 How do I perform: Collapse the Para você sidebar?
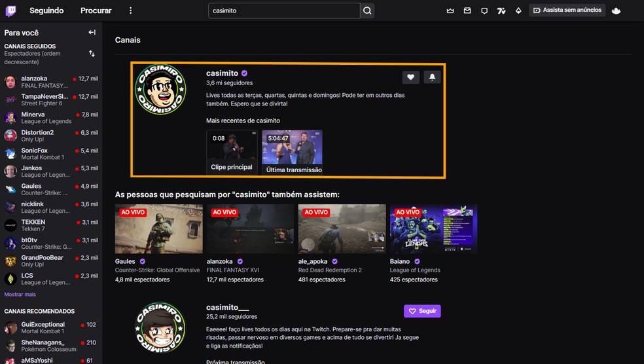pos(92,33)
